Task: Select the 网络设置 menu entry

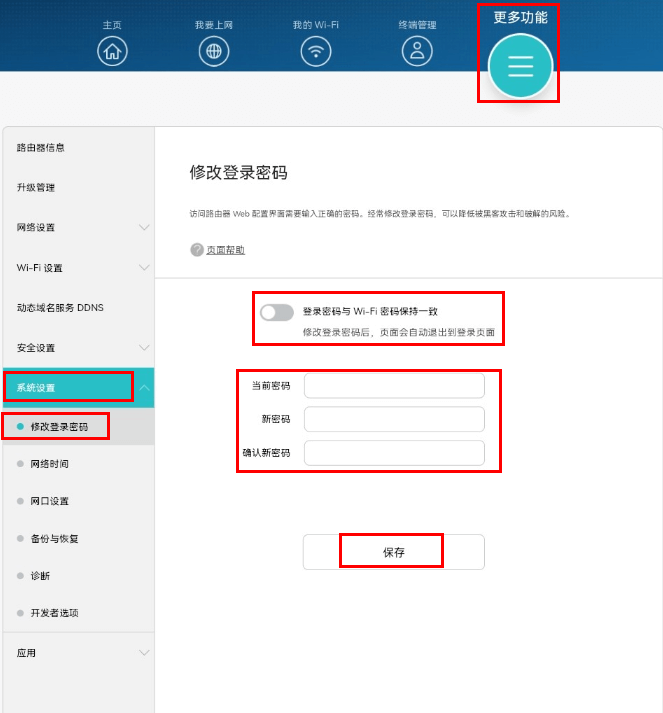Action: (35, 227)
